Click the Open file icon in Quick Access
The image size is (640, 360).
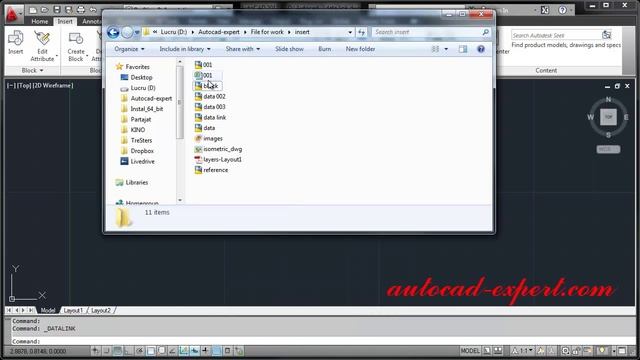[44, 9]
